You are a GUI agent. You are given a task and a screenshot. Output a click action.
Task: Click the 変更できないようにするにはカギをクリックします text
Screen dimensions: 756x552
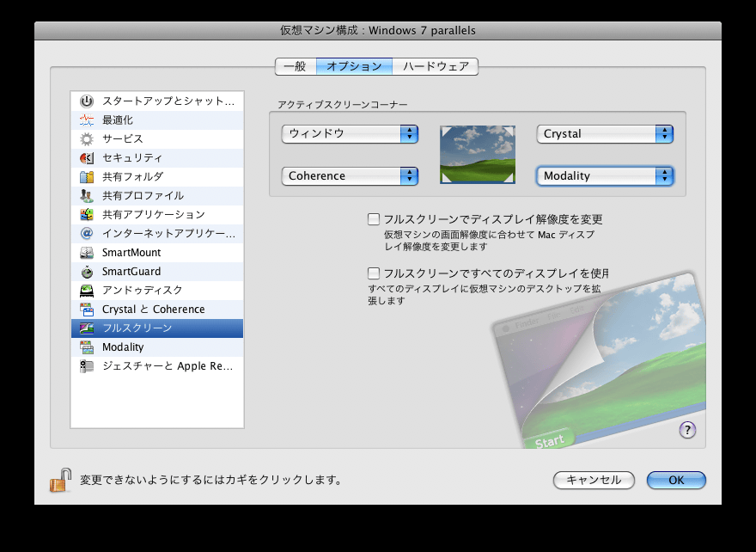[x=210, y=480]
